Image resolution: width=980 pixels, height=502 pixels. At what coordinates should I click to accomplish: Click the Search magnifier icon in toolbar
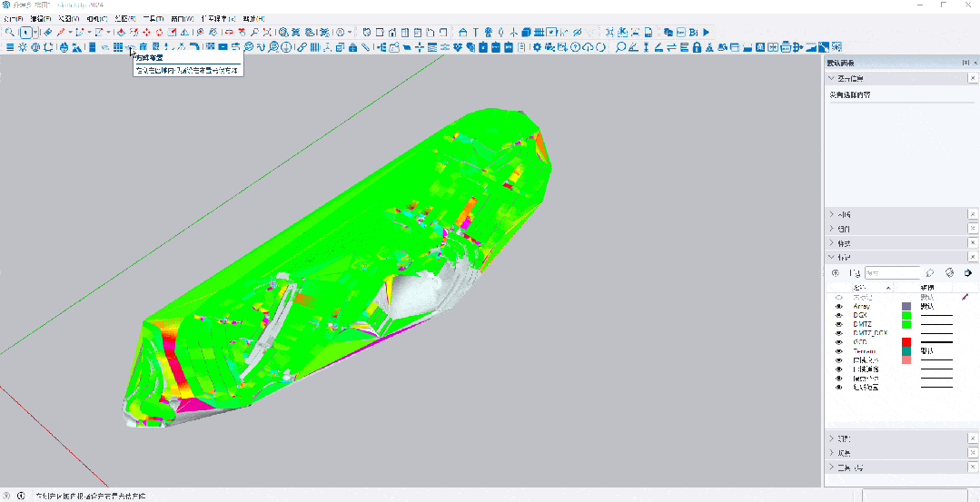[x=9, y=33]
